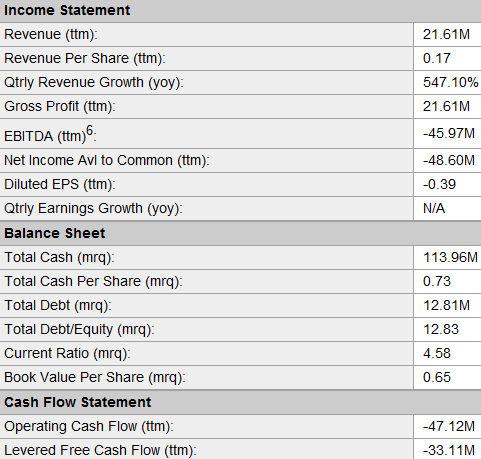Select the Total Debt/Equity (mrq) label
481x459 pixels.
point(79,329)
